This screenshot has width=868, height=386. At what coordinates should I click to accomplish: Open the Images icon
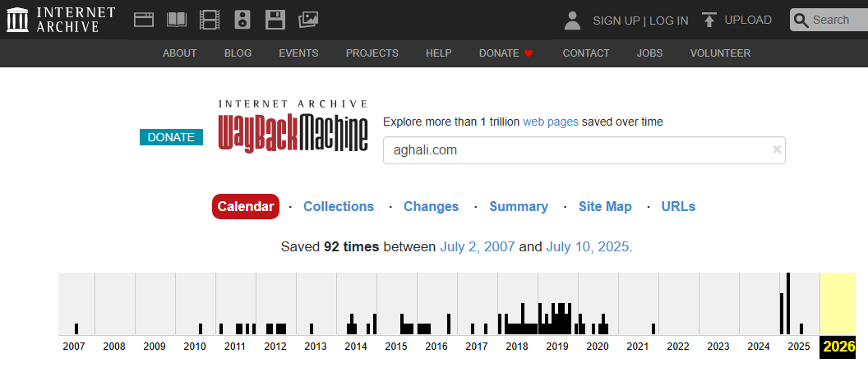click(x=307, y=20)
